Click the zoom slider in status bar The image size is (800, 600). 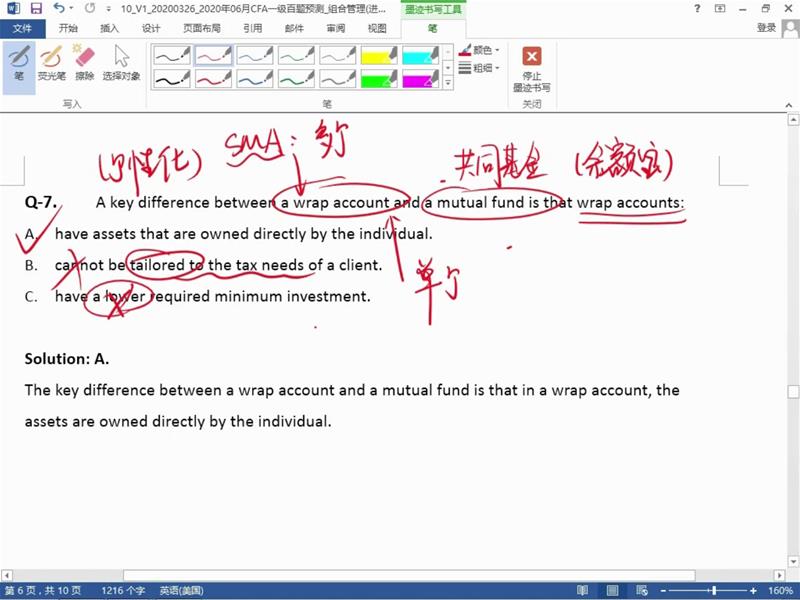712,591
